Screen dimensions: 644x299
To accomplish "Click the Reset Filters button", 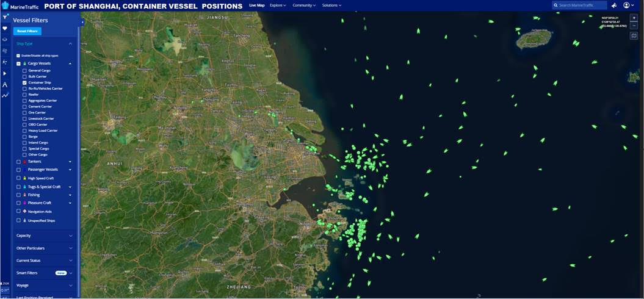I will [27, 31].
